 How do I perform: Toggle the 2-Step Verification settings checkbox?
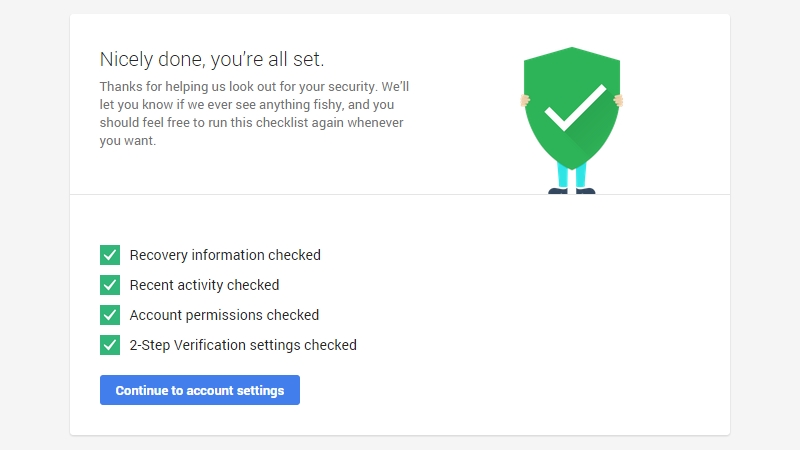tap(110, 345)
